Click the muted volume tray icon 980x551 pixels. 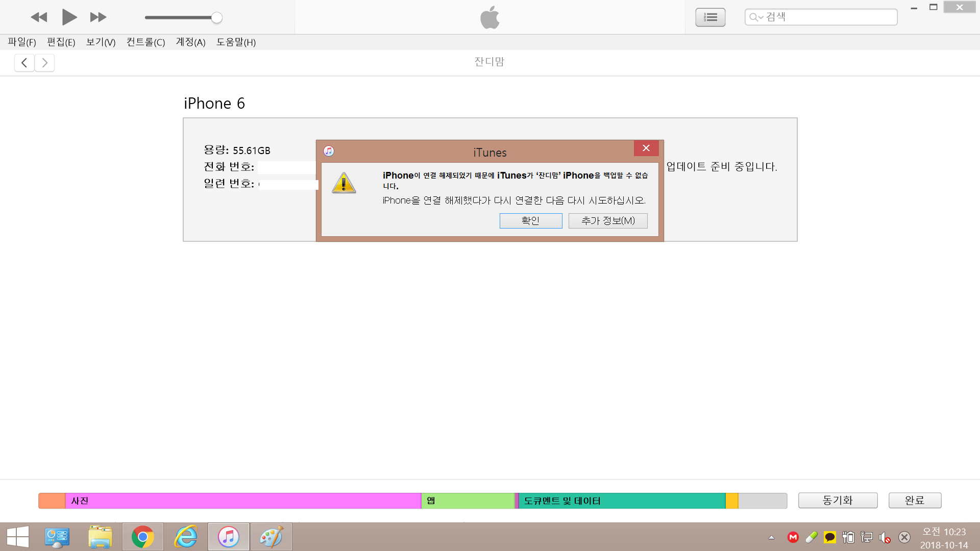(x=885, y=537)
